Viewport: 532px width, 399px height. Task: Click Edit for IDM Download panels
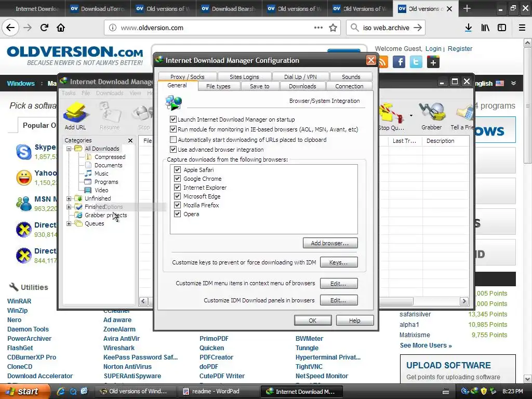coord(339,300)
